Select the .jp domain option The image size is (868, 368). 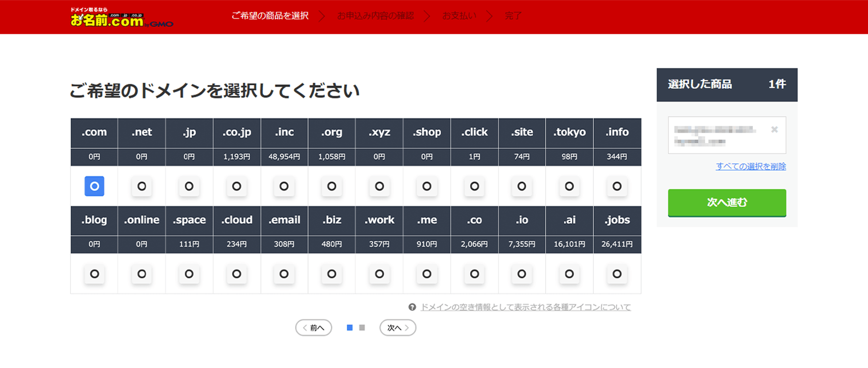[189, 186]
